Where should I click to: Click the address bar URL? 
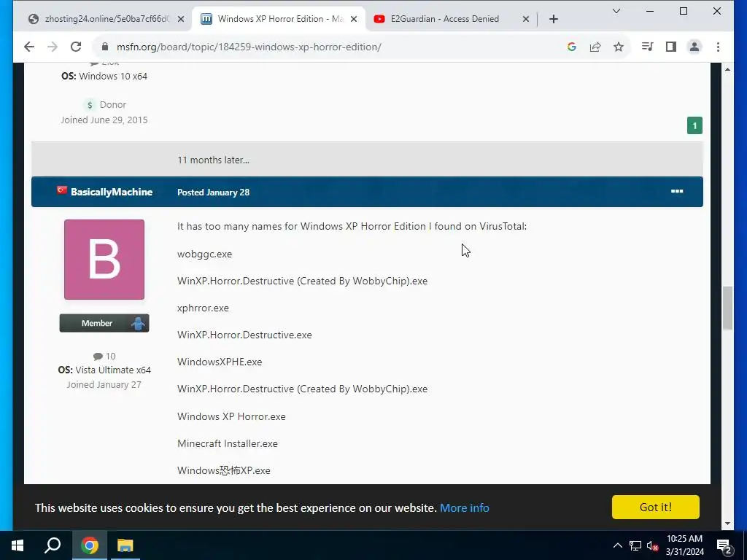pos(249,47)
